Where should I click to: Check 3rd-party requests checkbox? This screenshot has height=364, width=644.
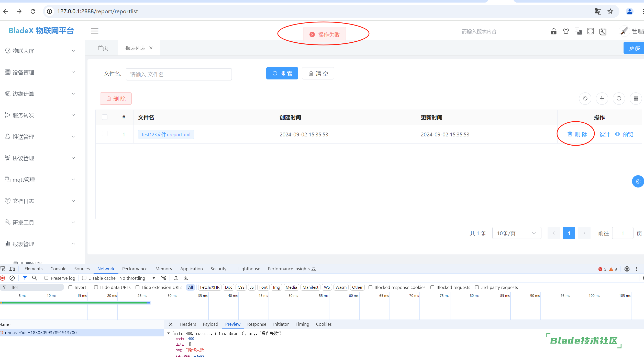click(x=477, y=287)
